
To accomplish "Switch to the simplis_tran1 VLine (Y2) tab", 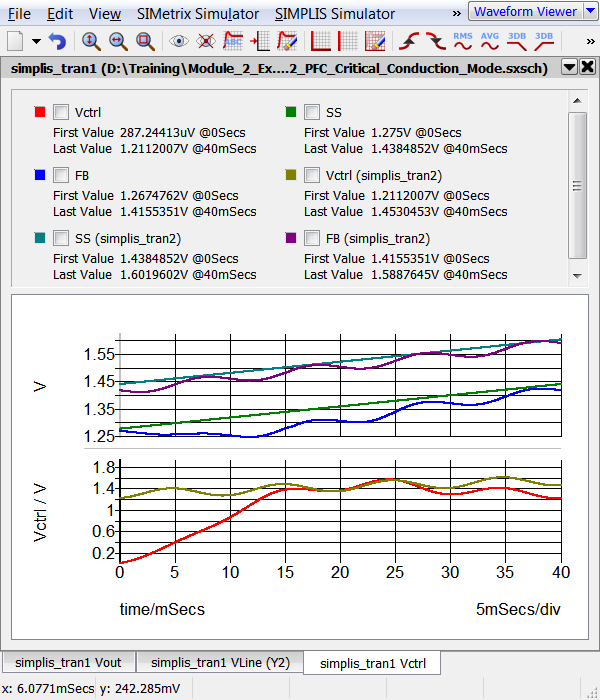I will (219, 662).
